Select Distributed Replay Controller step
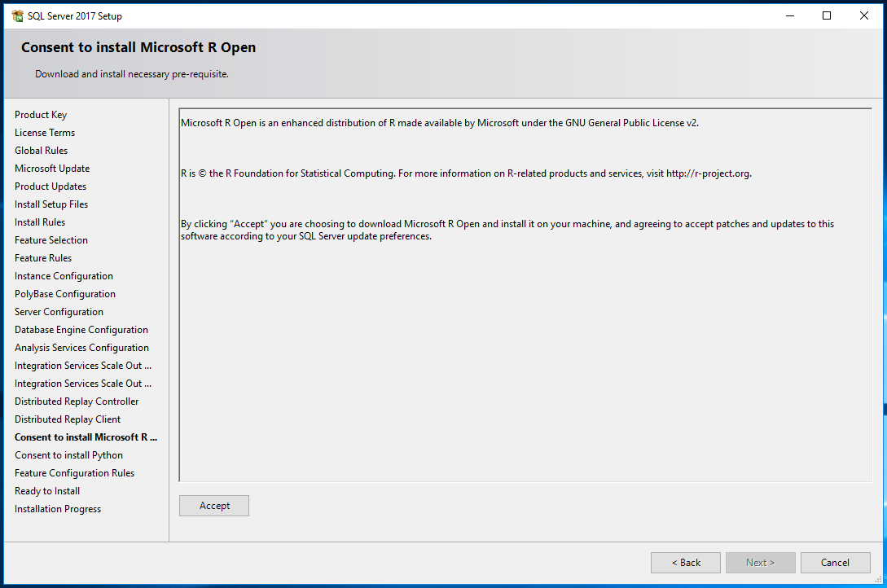The image size is (887, 588). (x=77, y=402)
